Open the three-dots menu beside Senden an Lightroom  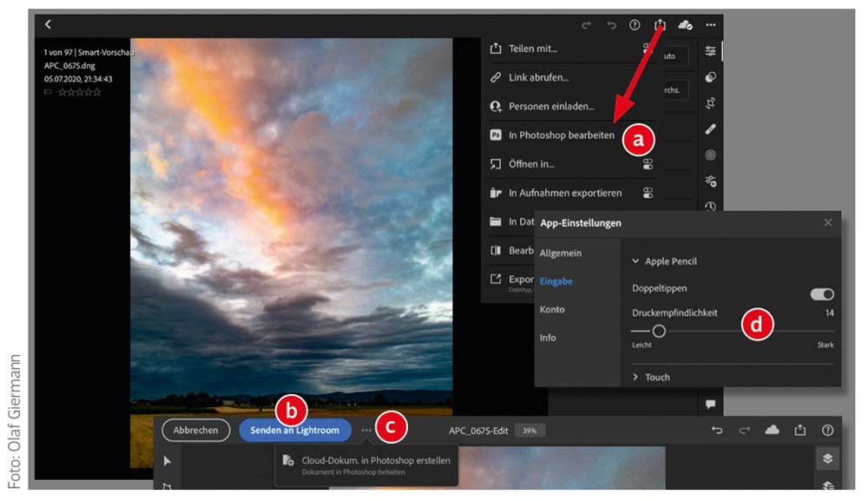tap(367, 430)
